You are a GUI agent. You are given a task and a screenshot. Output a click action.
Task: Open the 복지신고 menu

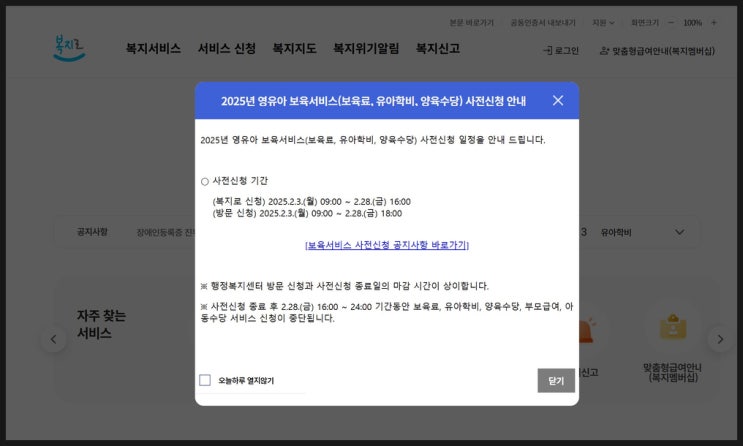click(x=438, y=48)
